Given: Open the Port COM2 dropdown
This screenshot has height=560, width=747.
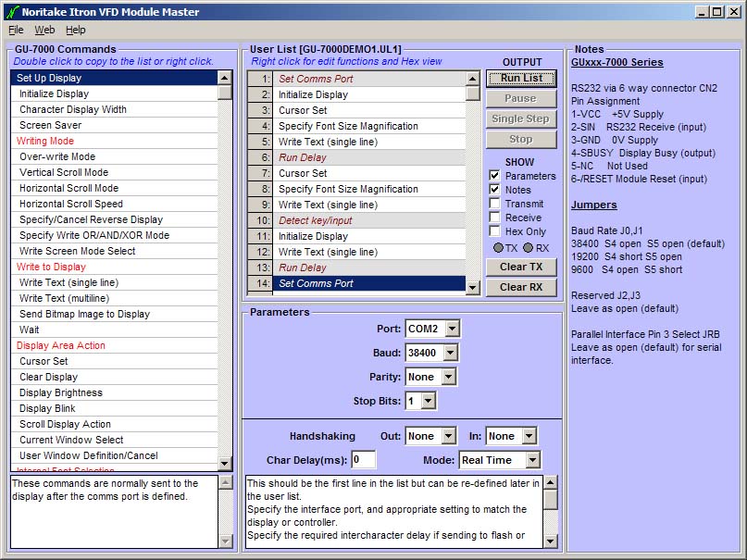Looking at the screenshot, I should (452, 329).
